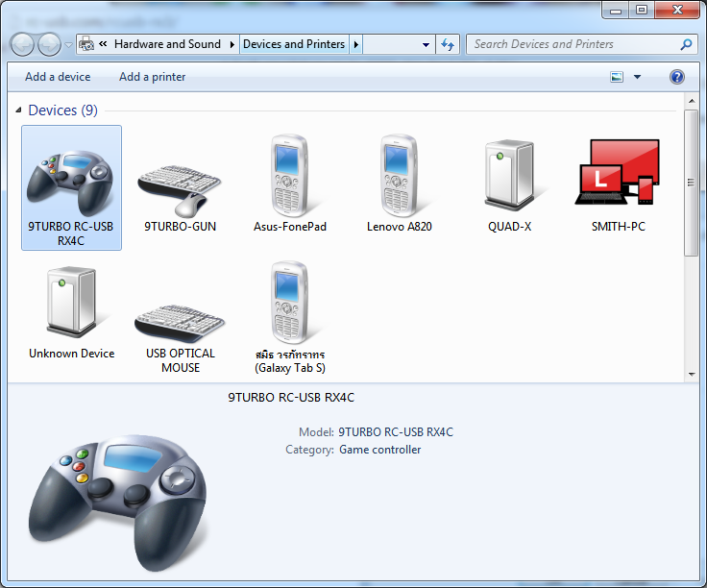This screenshot has height=588, width=707.
Task: Click the Back navigation arrow
Action: 22,44
